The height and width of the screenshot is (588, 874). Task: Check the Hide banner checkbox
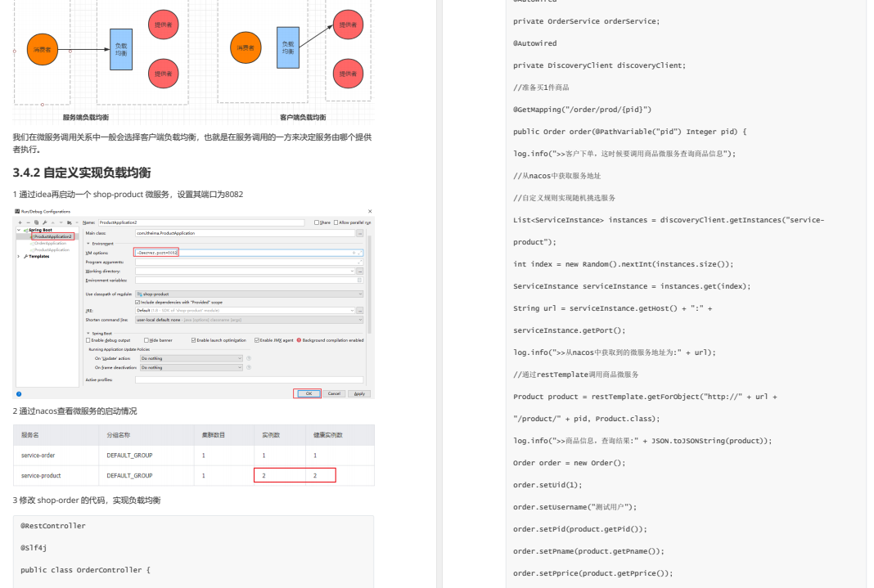click(146, 340)
